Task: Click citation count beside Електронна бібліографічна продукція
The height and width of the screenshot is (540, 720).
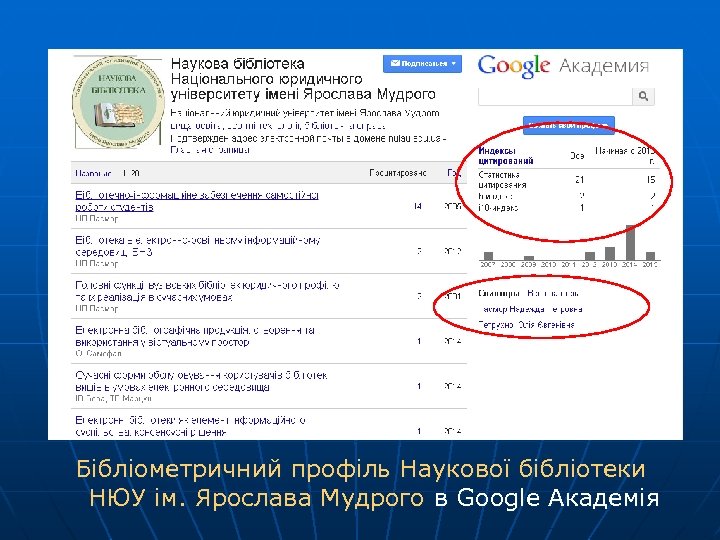Action: click(x=419, y=341)
